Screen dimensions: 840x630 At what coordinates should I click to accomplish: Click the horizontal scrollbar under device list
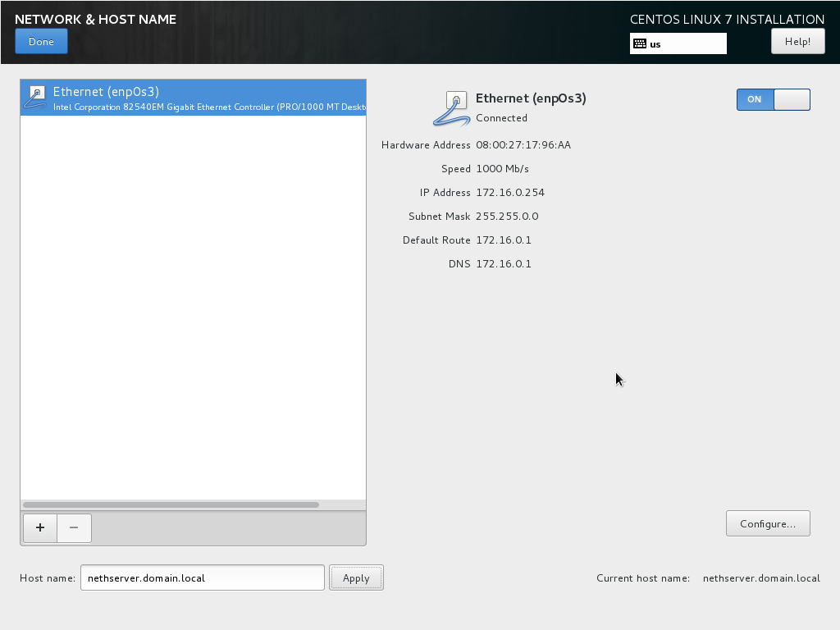pyautogui.click(x=171, y=504)
